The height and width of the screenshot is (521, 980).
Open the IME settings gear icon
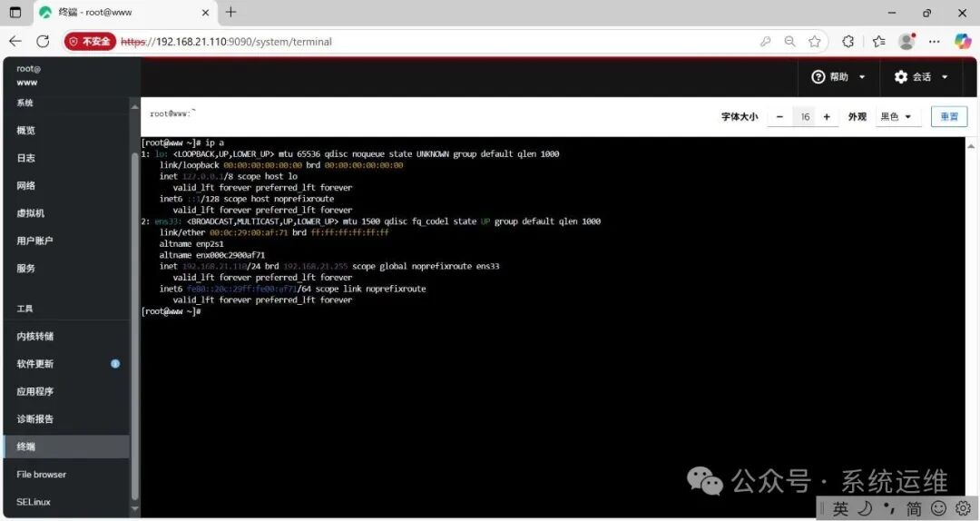pos(963,508)
